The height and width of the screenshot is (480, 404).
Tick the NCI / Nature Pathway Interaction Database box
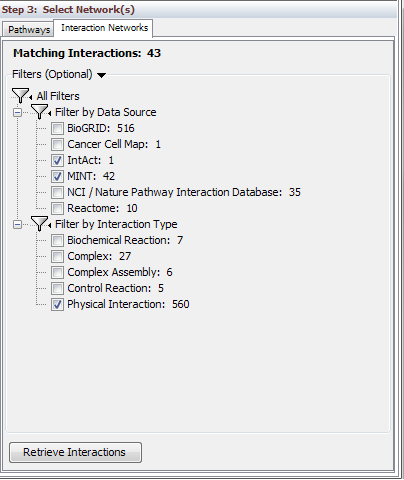click(57, 192)
